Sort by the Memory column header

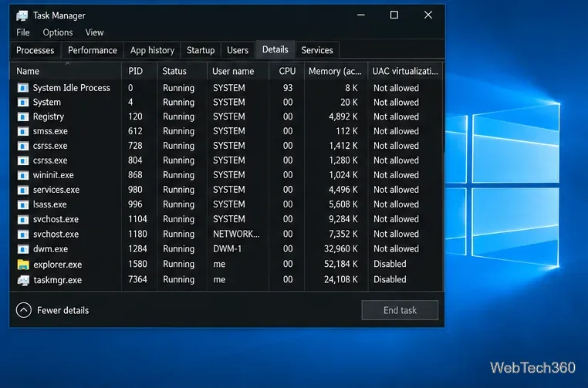pyautogui.click(x=336, y=71)
